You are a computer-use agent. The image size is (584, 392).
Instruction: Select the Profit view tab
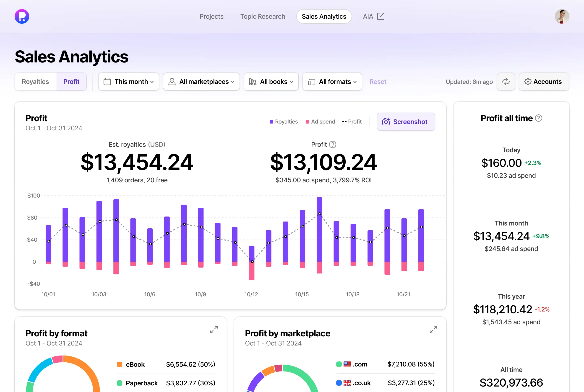(71, 82)
